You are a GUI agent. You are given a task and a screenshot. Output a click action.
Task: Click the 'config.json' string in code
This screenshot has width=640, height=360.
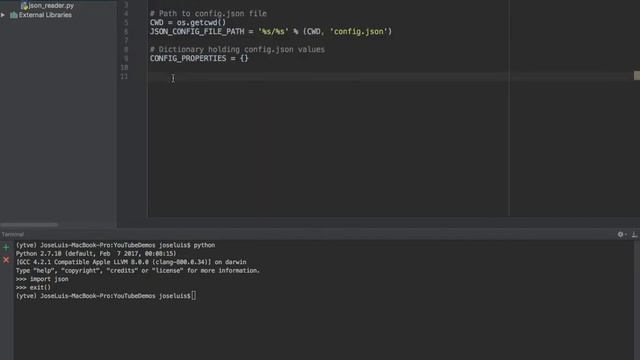(359, 31)
